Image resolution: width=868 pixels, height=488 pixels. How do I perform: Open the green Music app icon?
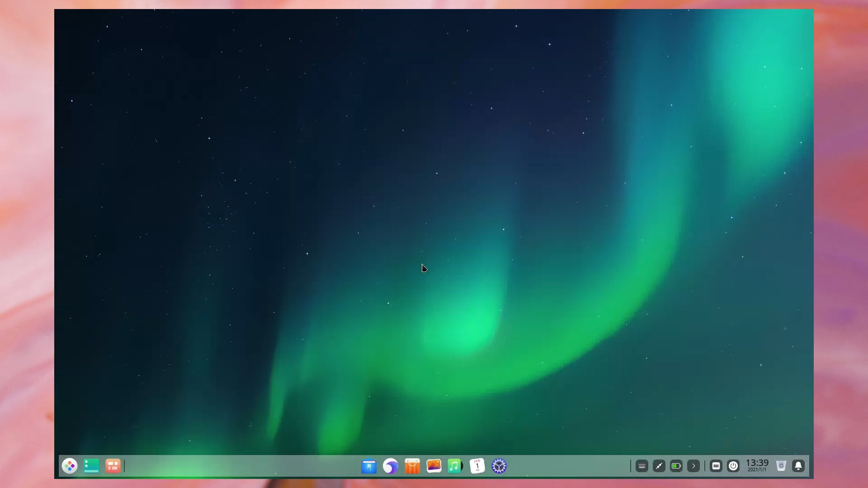click(455, 466)
